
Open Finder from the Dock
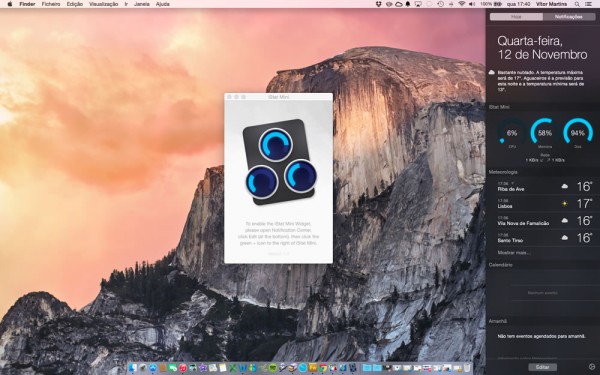(x=132, y=368)
